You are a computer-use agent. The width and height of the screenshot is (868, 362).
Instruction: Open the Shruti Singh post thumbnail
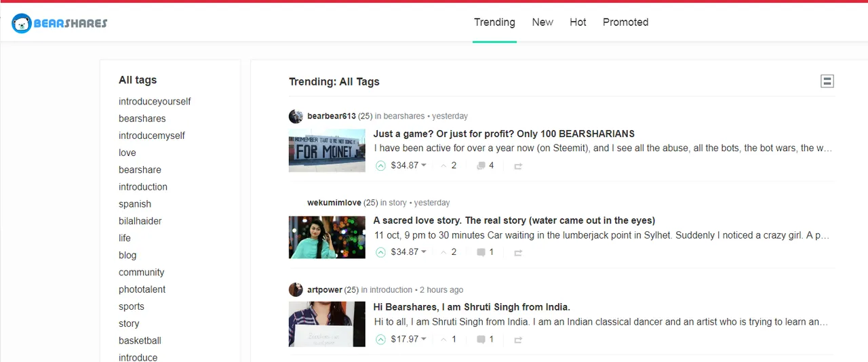tap(327, 324)
